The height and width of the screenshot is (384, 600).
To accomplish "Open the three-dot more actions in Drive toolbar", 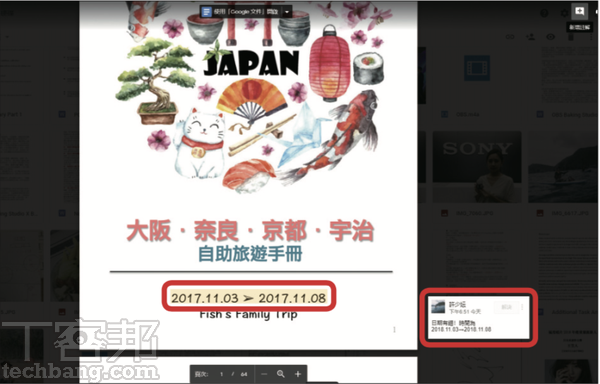I will [591, 37].
